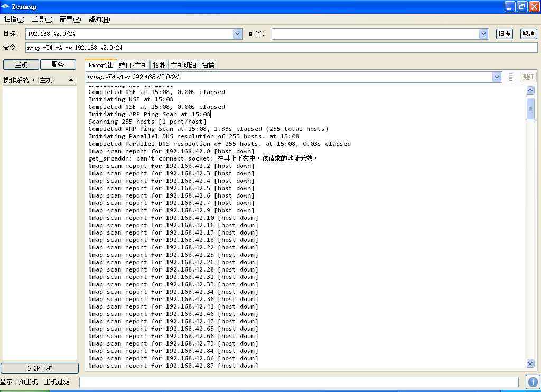Click the 取消 cancel button
The height and width of the screenshot is (392, 541).
(x=528, y=34)
